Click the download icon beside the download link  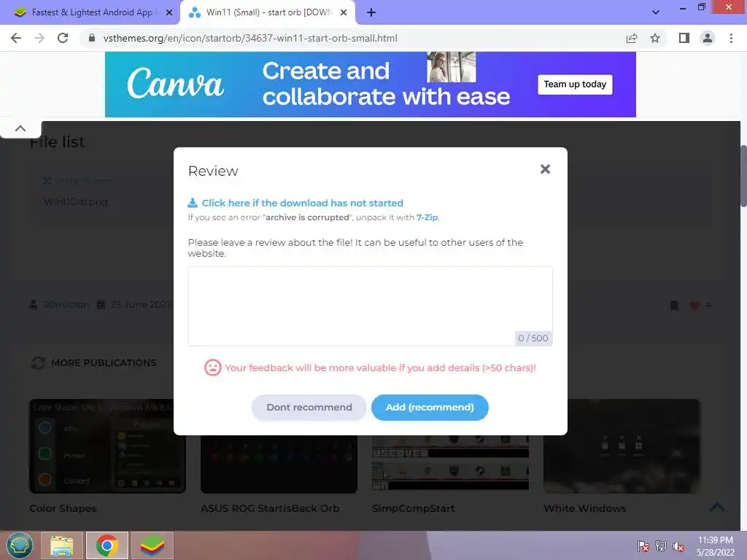193,203
